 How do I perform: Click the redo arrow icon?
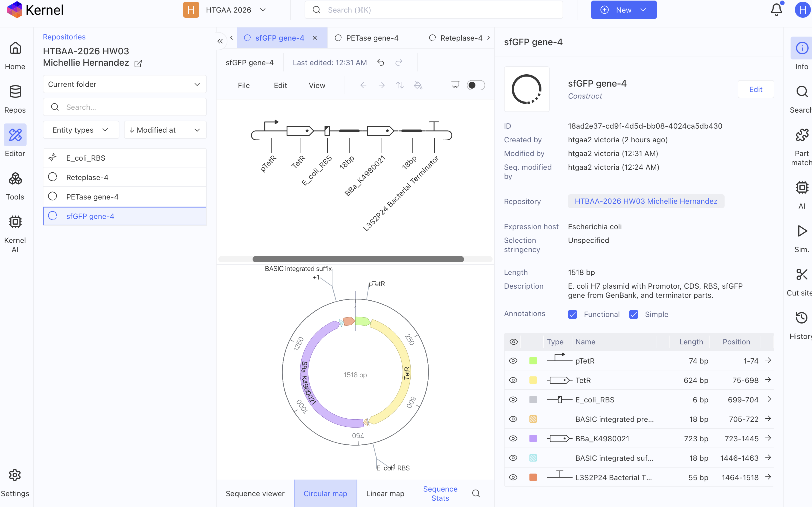[x=399, y=62]
